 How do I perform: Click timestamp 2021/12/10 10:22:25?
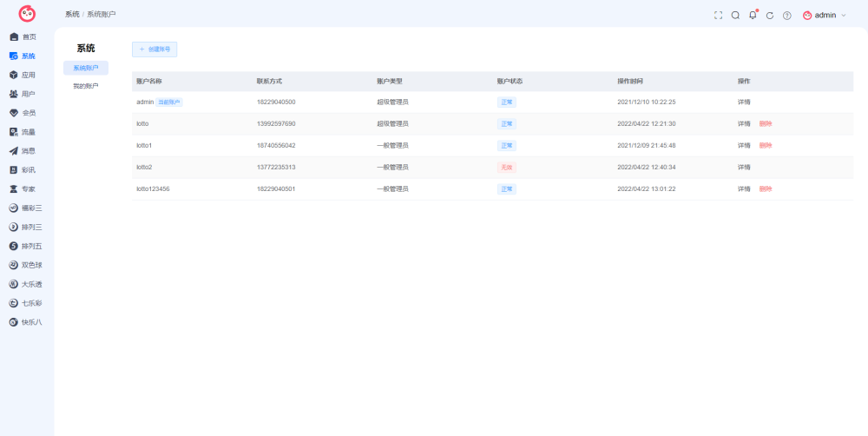(647, 102)
